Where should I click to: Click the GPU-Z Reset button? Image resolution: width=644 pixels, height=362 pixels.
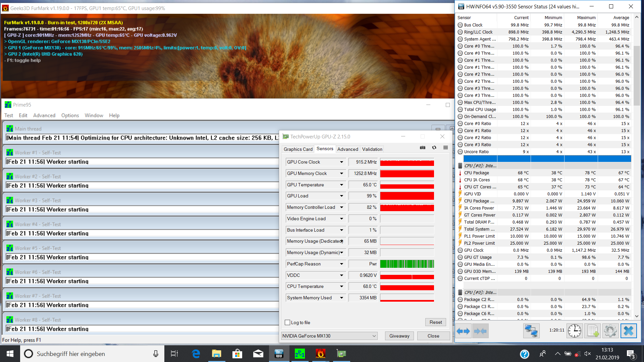pyautogui.click(x=435, y=322)
